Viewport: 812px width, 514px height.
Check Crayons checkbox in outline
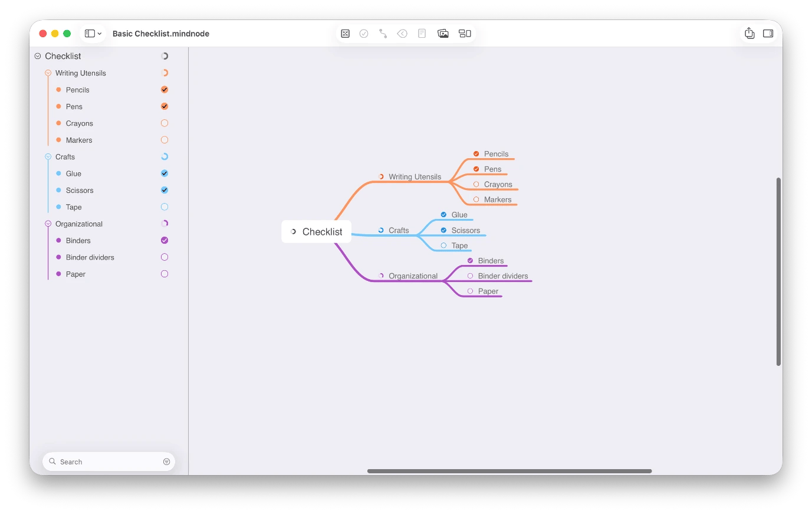click(x=165, y=123)
